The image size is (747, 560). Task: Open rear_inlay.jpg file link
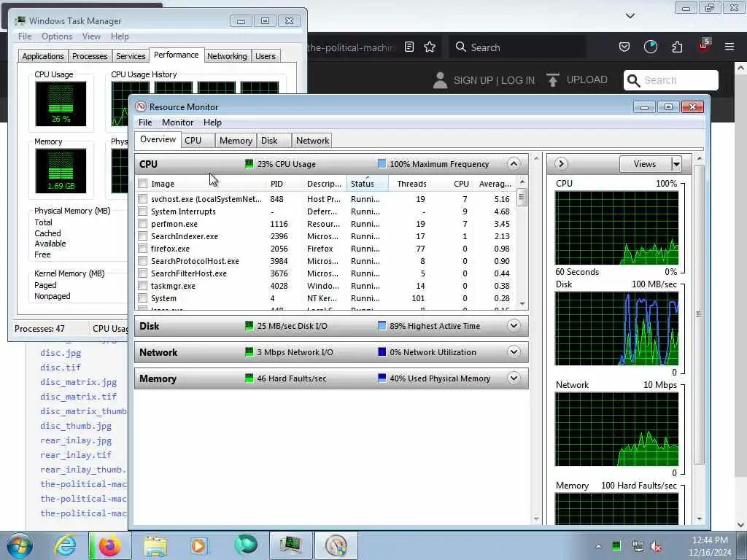[76, 440]
